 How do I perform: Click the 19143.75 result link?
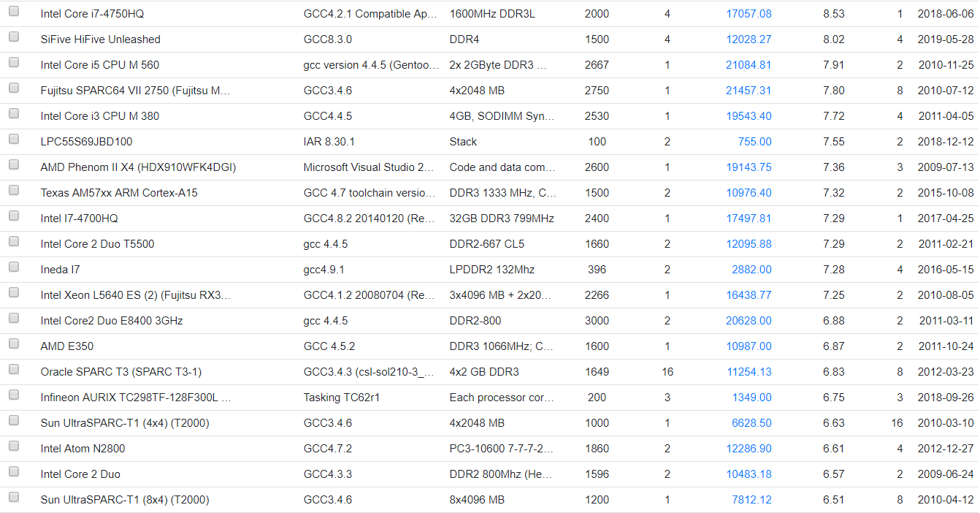[749, 167]
